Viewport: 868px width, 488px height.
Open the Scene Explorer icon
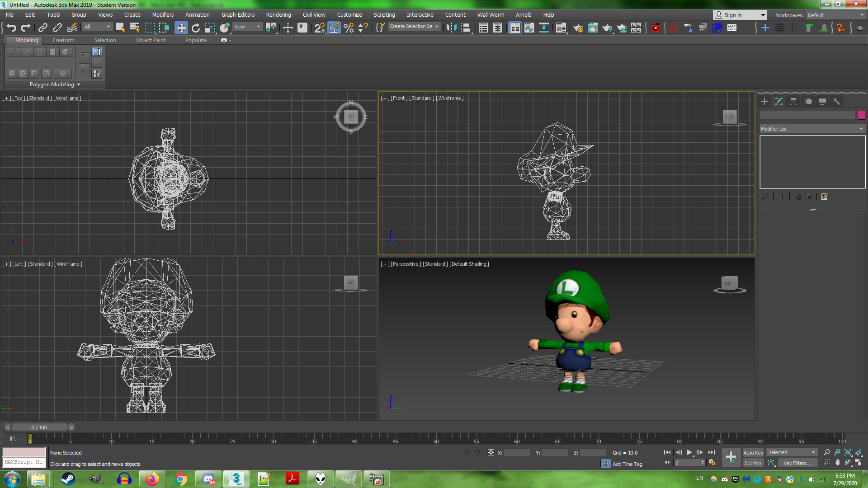(x=483, y=28)
